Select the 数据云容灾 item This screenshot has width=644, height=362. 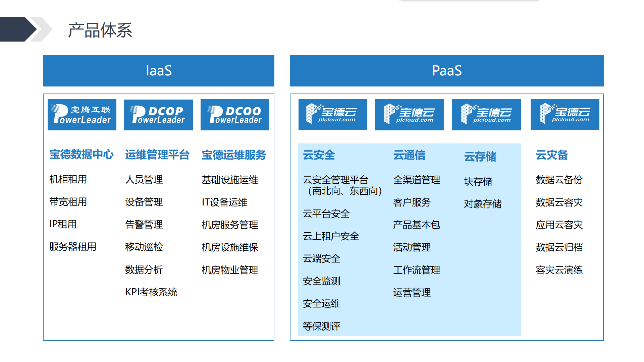click(559, 202)
